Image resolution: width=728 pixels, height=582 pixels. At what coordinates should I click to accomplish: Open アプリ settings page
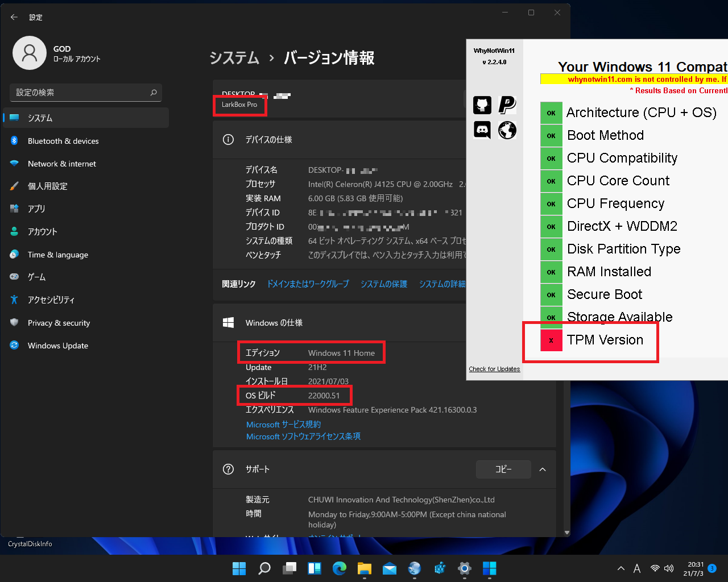point(86,209)
